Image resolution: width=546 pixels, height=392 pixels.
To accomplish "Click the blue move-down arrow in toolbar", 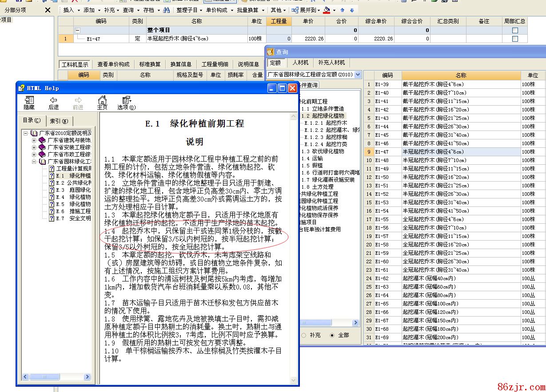I will tap(352, 10).
